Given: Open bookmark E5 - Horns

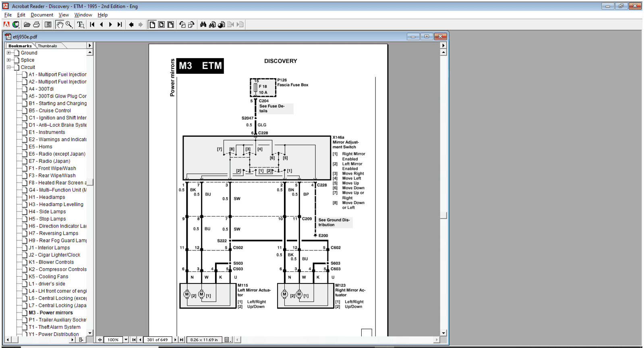Looking at the screenshot, I should 40,147.
